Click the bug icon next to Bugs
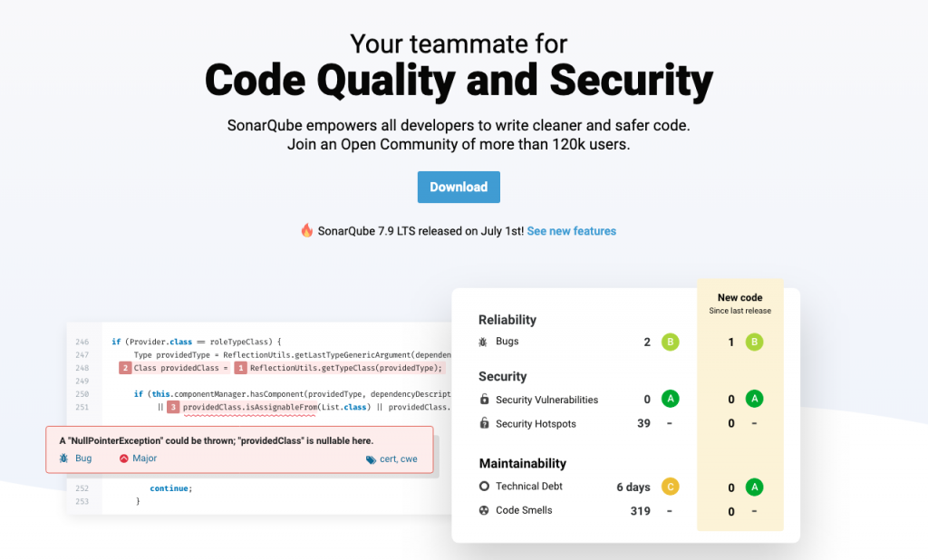This screenshot has height=560, width=928. click(x=483, y=342)
